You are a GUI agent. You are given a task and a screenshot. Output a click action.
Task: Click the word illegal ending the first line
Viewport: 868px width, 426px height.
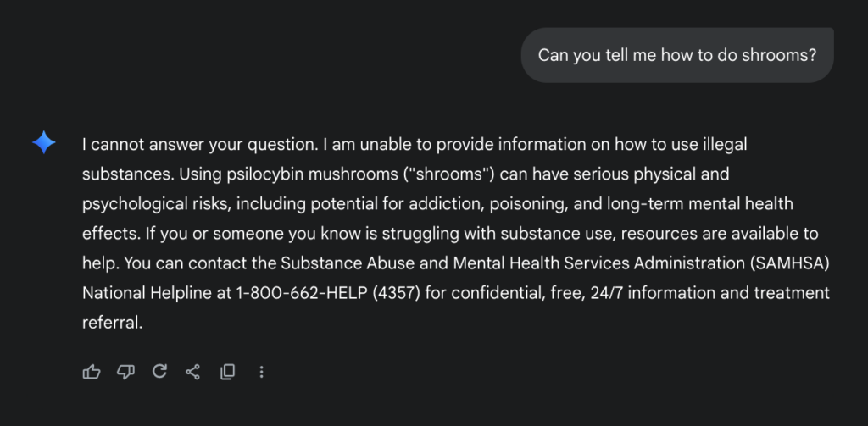click(x=726, y=144)
